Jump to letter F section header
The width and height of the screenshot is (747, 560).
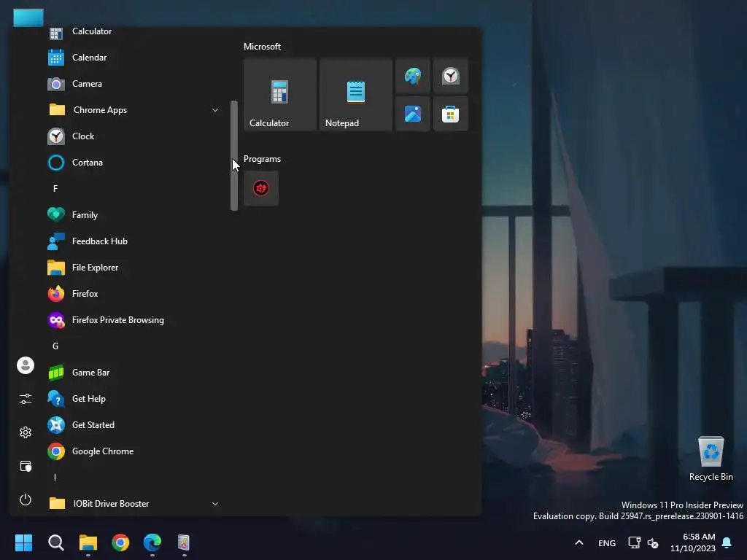(55, 189)
